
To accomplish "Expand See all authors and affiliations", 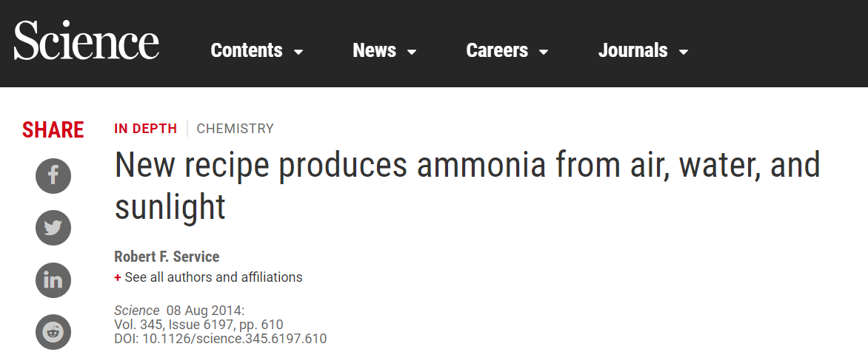I will pos(208,277).
